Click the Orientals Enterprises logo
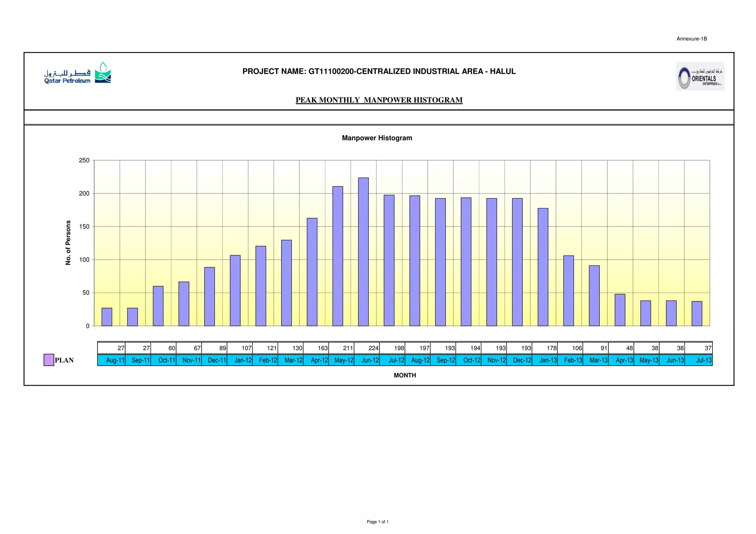Viewport: 756px width, 534px height. 700,76
